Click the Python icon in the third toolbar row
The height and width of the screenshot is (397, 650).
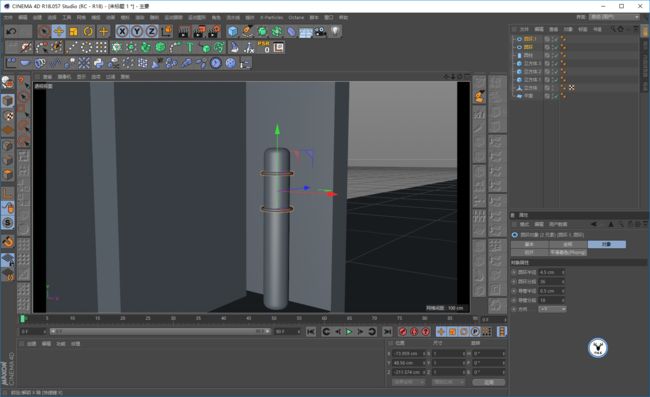[99, 63]
